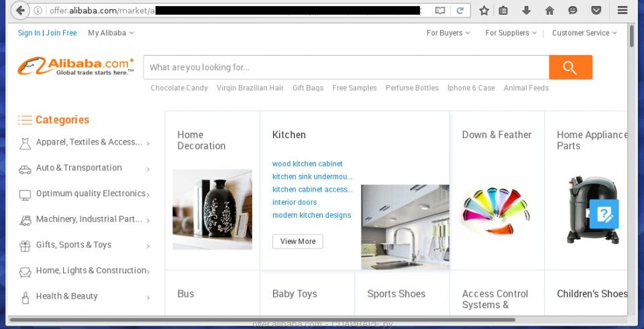Open the downloads arrow icon
Viewport: 644px width, 329px height.
(x=526, y=11)
